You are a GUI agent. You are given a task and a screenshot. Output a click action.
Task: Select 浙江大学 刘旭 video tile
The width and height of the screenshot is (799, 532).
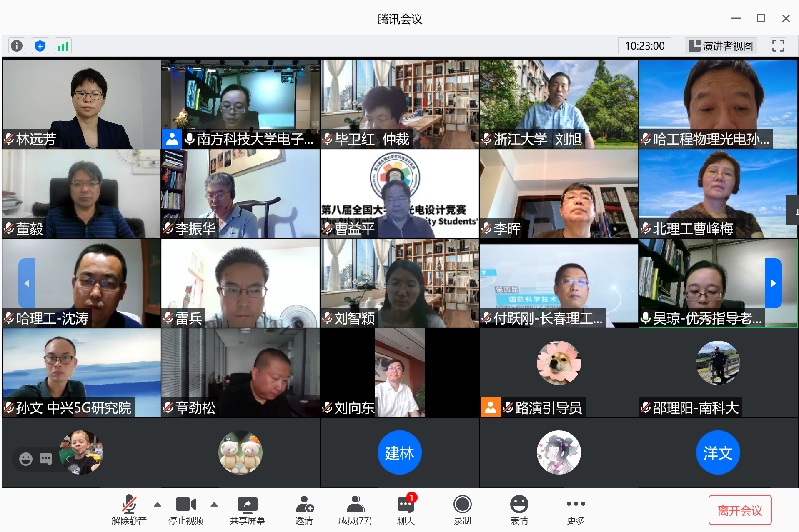pyautogui.click(x=559, y=104)
